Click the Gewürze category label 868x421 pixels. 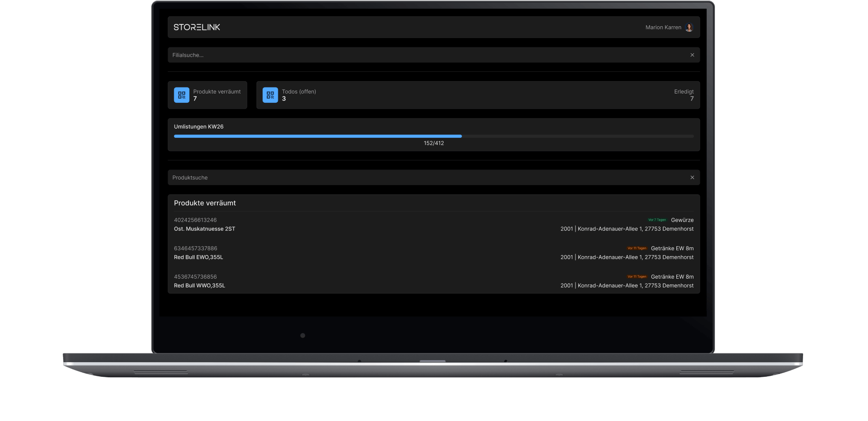682,220
